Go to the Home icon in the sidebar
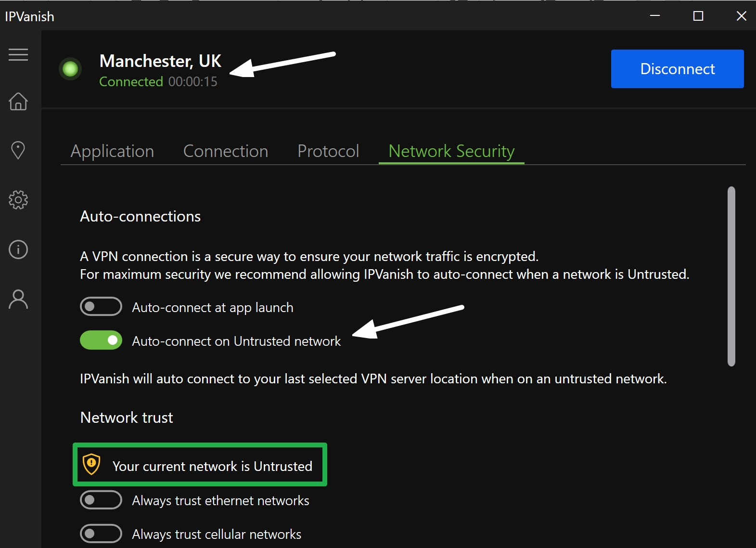 pos(18,101)
